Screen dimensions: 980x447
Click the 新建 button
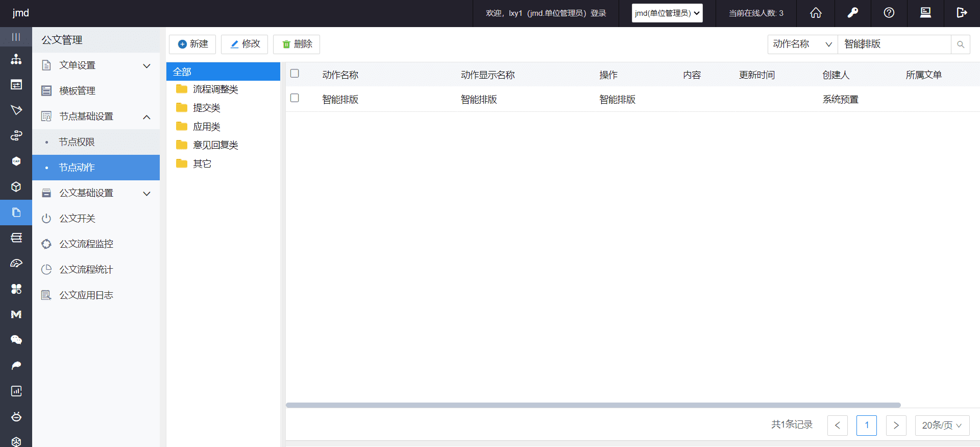click(192, 44)
